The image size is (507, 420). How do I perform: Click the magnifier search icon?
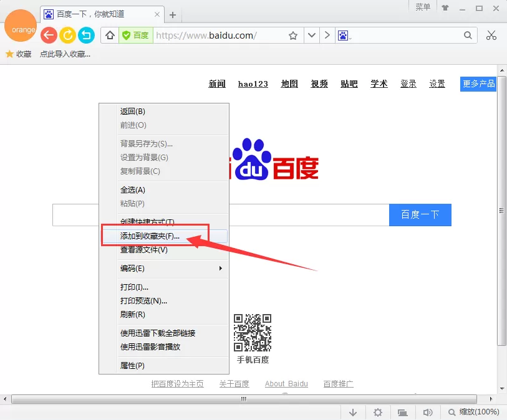[x=468, y=36]
